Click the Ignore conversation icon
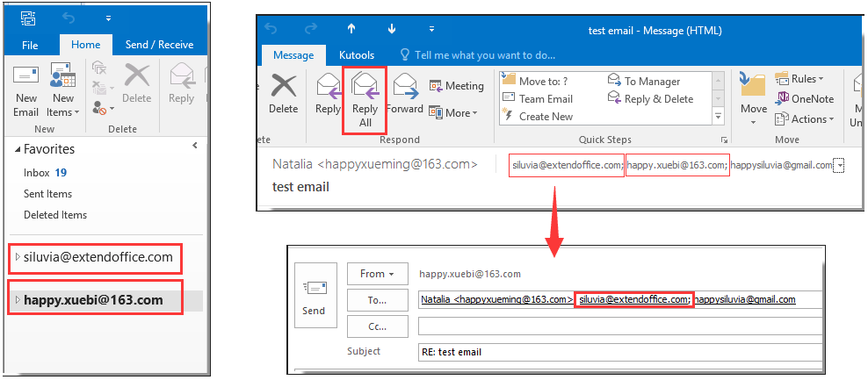 (99, 68)
